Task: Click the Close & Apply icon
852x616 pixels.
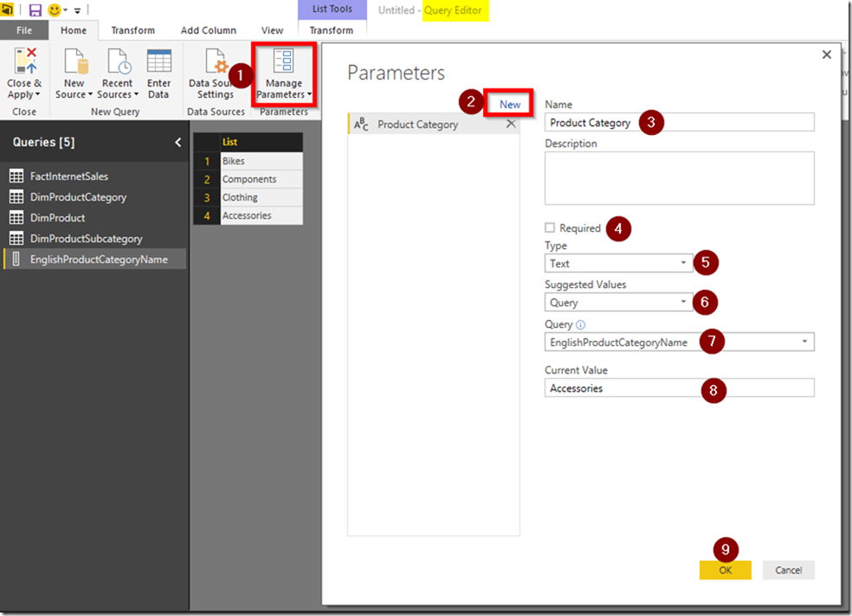Action: click(25, 61)
